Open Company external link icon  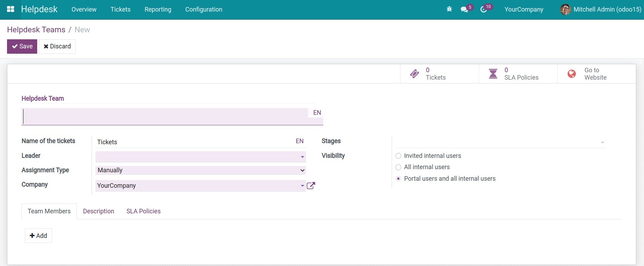pos(311,186)
